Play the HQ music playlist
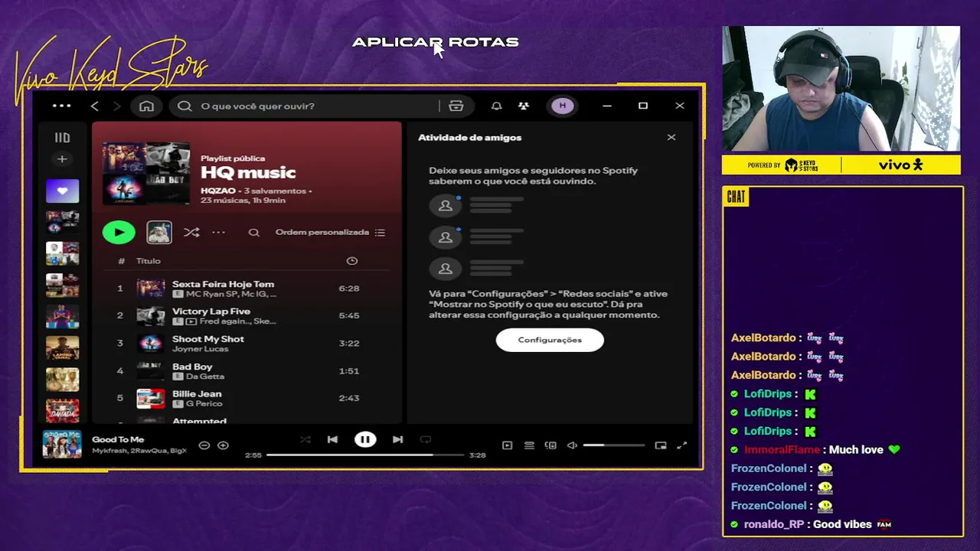 point(119,232)
